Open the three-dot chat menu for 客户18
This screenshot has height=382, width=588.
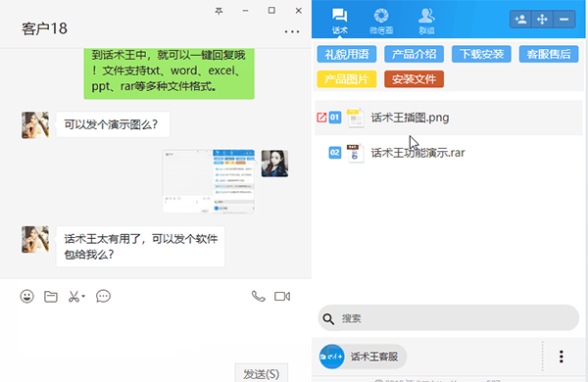[x=292, y=32]
